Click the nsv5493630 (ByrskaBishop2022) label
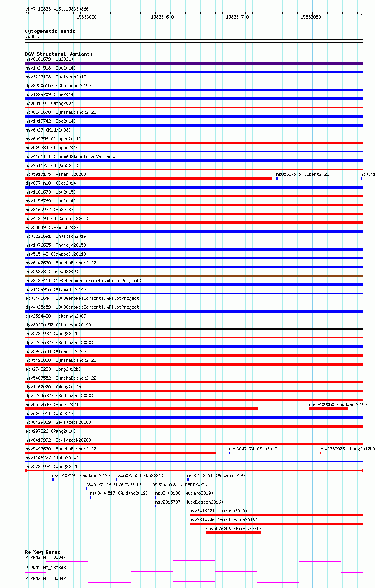Image resolution: width=375 pixels, height=588 pixels. point(62,449)
